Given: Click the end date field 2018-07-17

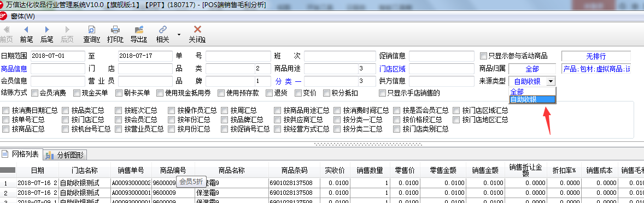Looking at the screenshot, I should coord(145,56).
